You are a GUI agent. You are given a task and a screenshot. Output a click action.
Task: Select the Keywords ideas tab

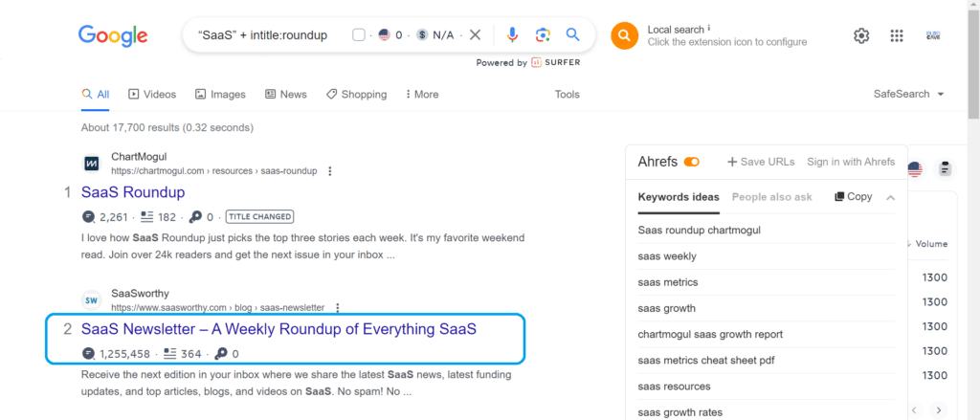[679, 197]
